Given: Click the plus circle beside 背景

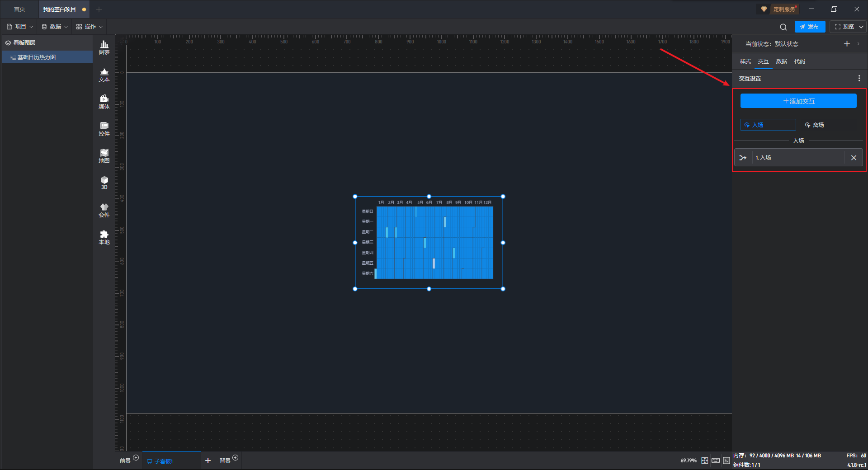Looking at the screenshot, I should (235, 458).
